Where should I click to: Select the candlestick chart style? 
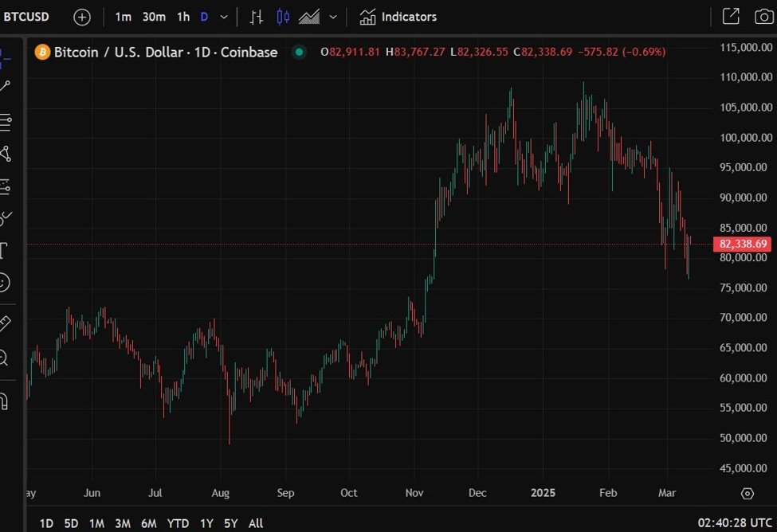[x=284, y=17]
